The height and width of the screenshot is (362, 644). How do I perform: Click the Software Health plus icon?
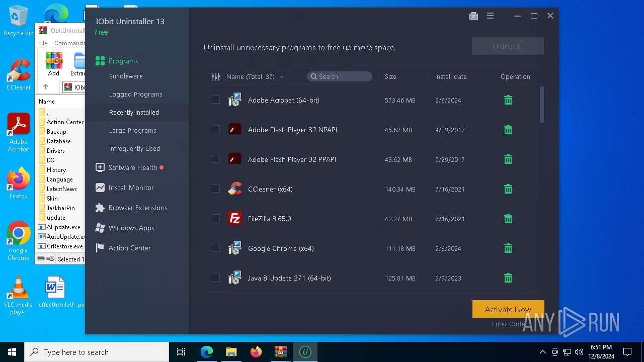click(100, 167)
